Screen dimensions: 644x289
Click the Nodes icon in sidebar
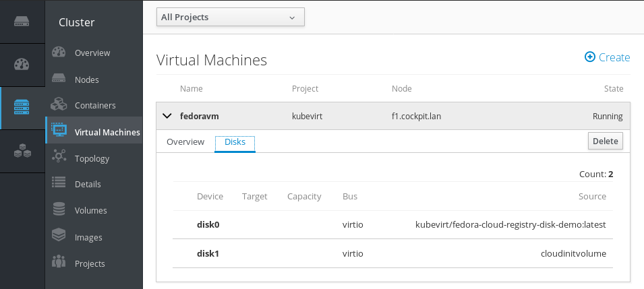[59, 79]
